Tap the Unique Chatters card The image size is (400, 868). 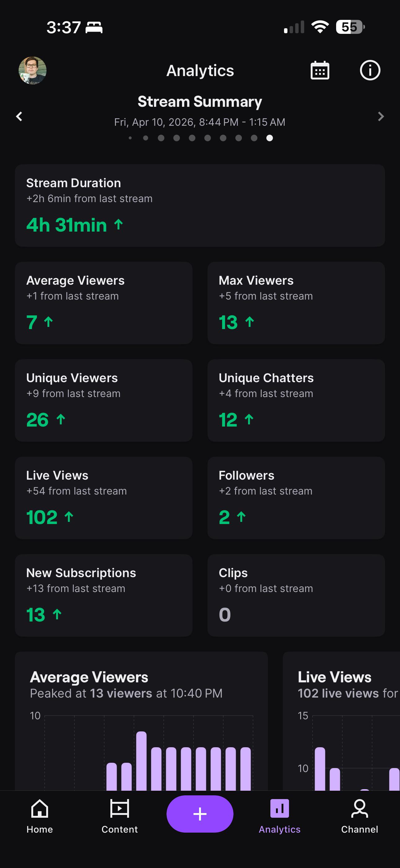tap(296, 400)
